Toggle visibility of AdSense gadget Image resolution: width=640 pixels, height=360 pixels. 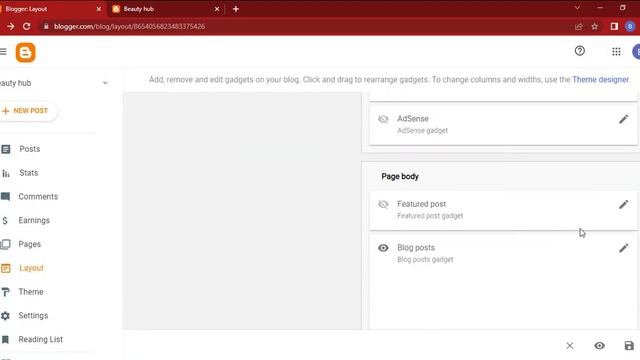(x=383, y=119)
